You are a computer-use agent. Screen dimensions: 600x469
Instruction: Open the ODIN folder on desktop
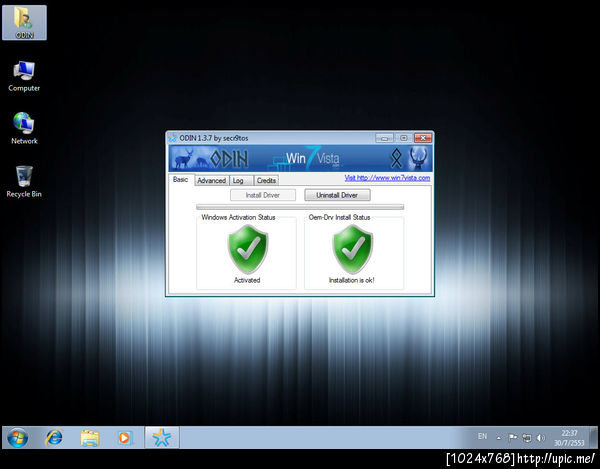coord(24,22)
